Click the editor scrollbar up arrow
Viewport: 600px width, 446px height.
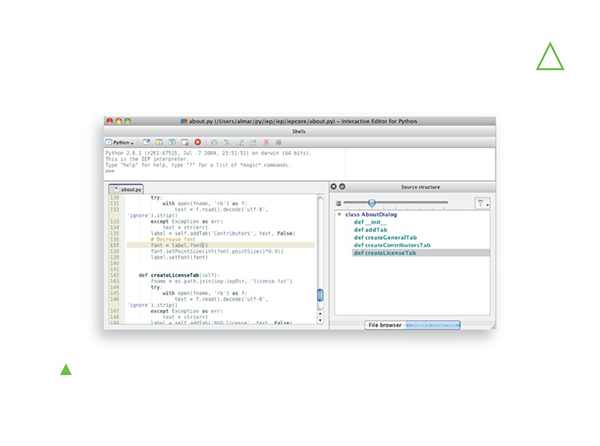tap(320, 314)
